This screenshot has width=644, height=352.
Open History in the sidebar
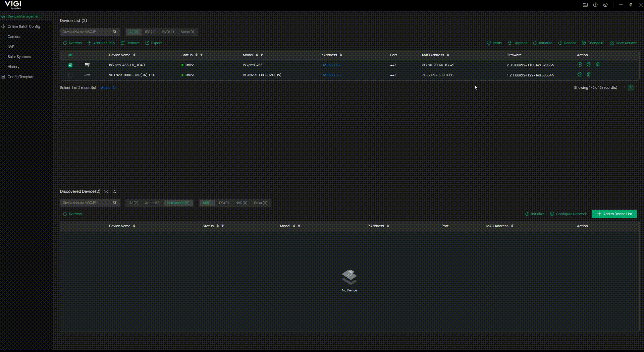click(x=13, y=67)
